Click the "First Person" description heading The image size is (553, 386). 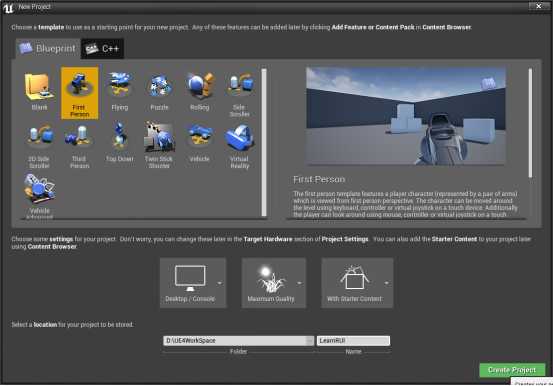point(319,179)
